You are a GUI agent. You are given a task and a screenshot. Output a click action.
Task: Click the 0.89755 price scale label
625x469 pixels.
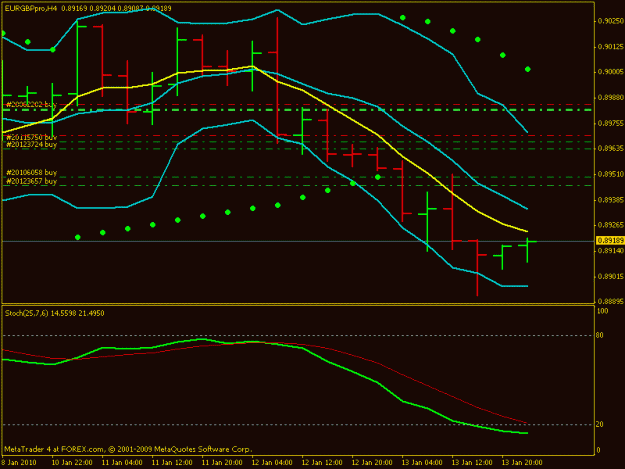pos(611,124)
